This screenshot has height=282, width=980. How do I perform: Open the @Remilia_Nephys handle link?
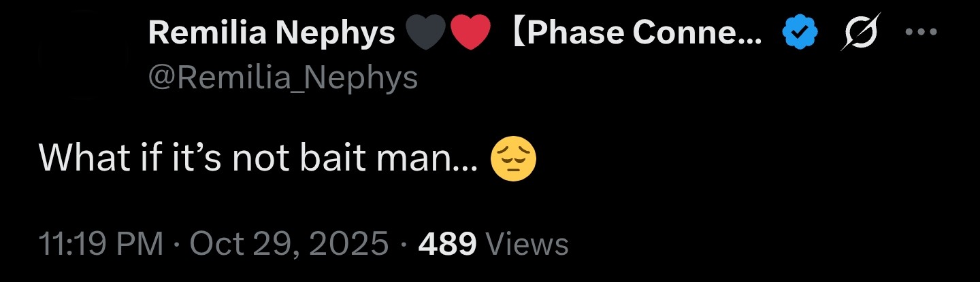282,80
